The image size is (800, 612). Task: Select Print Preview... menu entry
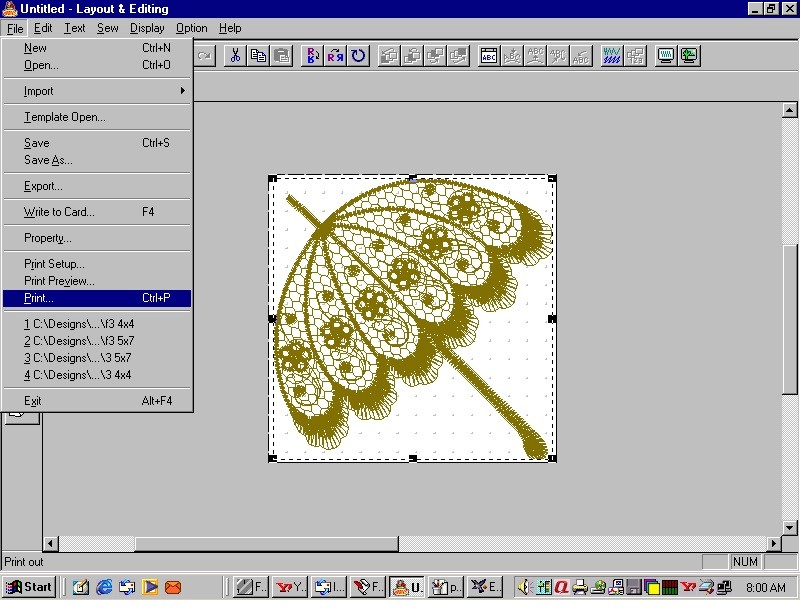[97, 281]
